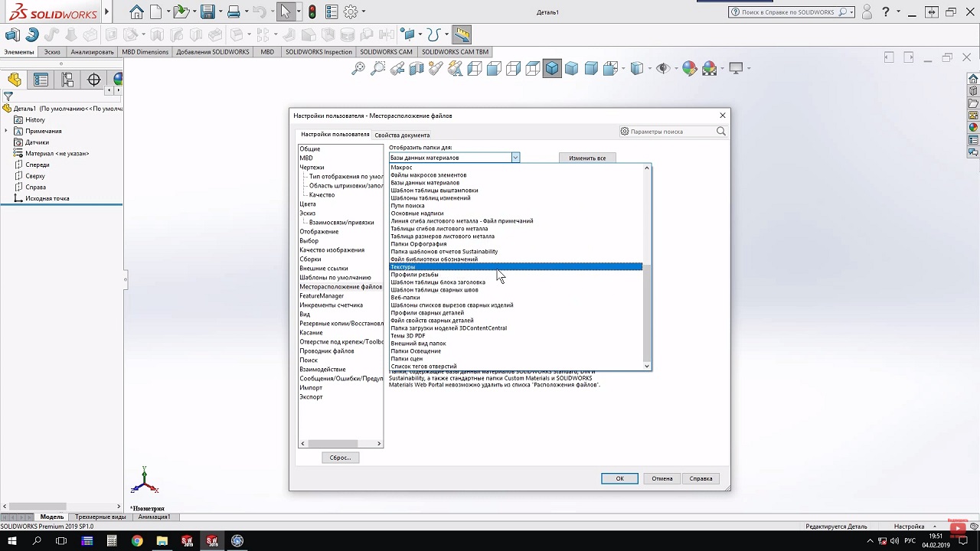Open the ConfigurationManager tab icon
980x551 pixels.
pyautogui.click(x=67, y=80)
